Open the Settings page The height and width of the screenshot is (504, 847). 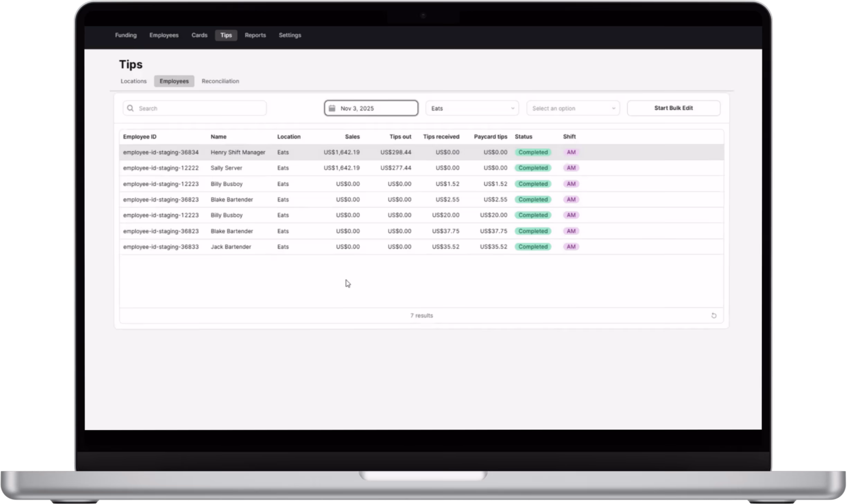click(x=290, y=35)
